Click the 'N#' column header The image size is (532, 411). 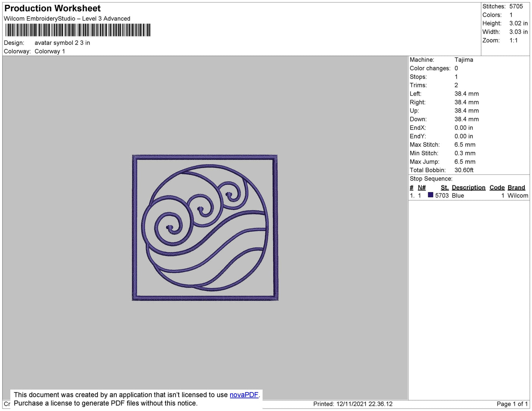(x=422, y=187)
